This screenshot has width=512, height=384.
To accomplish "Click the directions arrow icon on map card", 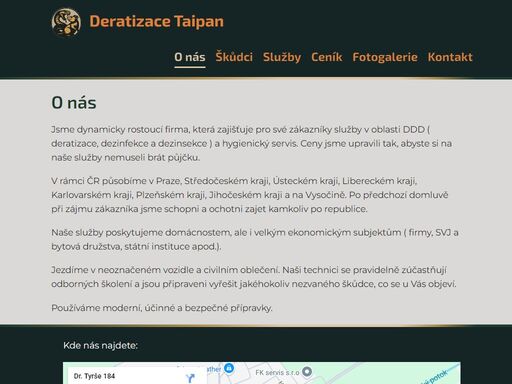I will pyautogui.click(x=190, y=378).
